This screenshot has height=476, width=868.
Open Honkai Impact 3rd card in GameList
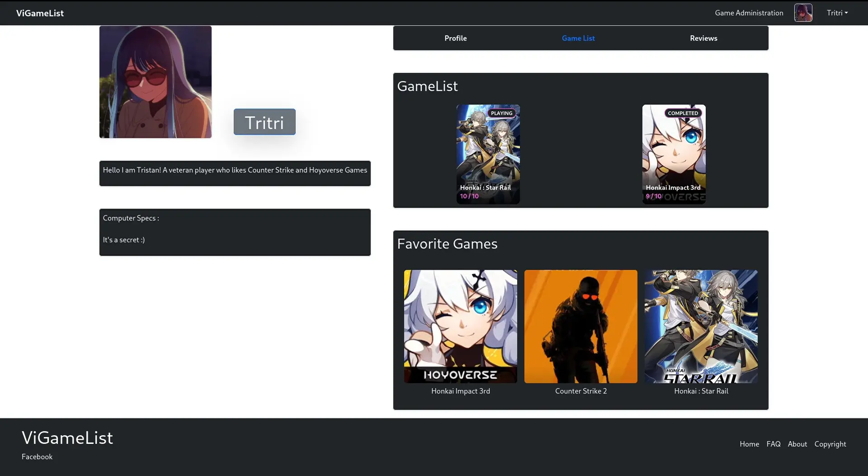[674, 154]
